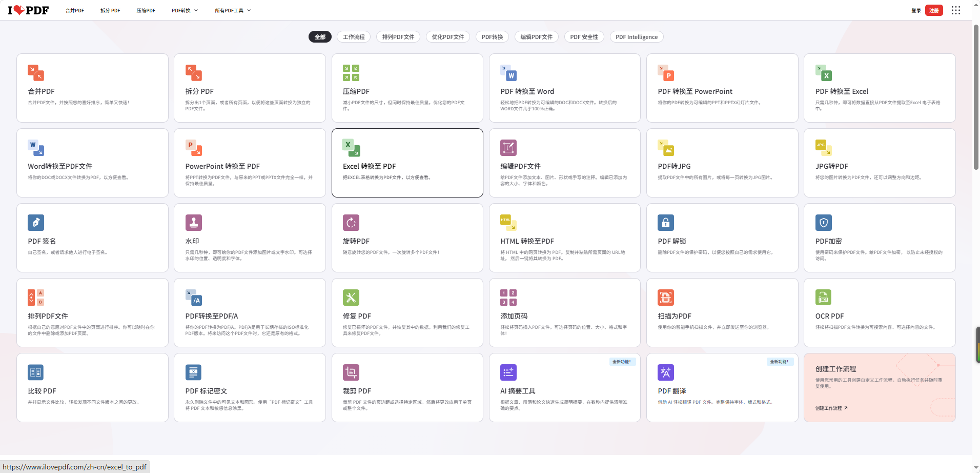This screenshot has width=980, height=473.
Task: Select the PDF to Word icon
Action: (508, 73)
